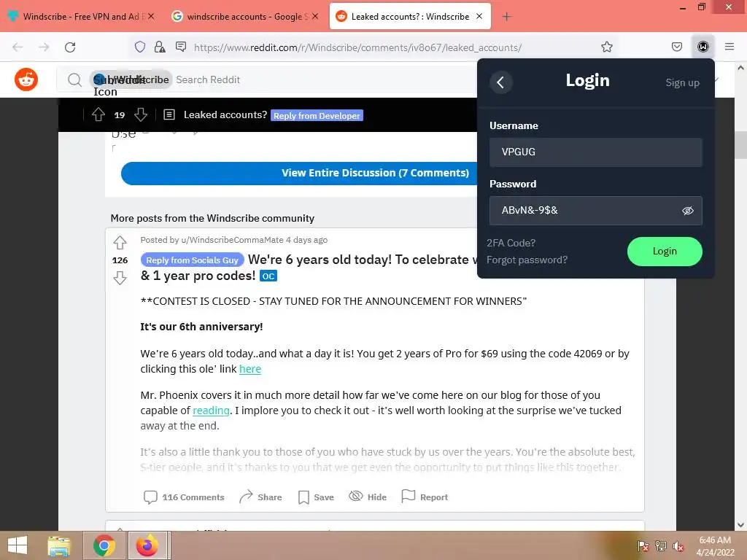Click Reply from Socials Guy flair
The width and height of the screenshot is (747, 560).
click(x=192, y=260)
